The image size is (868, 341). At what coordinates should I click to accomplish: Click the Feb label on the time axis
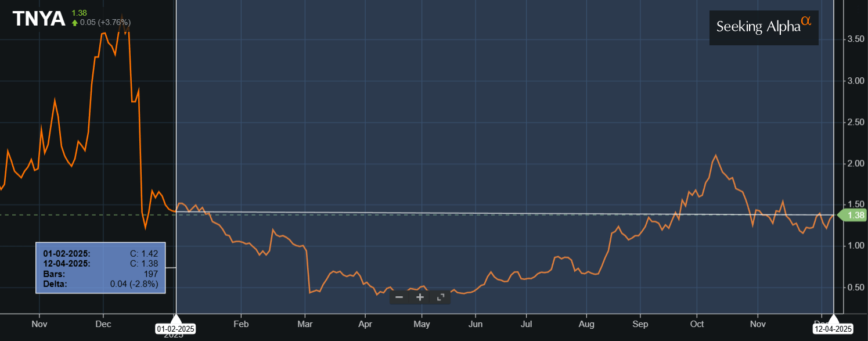coord(241,323)
